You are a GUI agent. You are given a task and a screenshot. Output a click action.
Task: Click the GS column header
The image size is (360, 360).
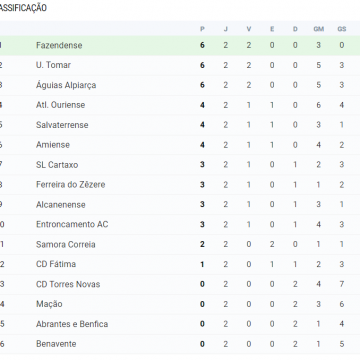(x=342, y=29)
